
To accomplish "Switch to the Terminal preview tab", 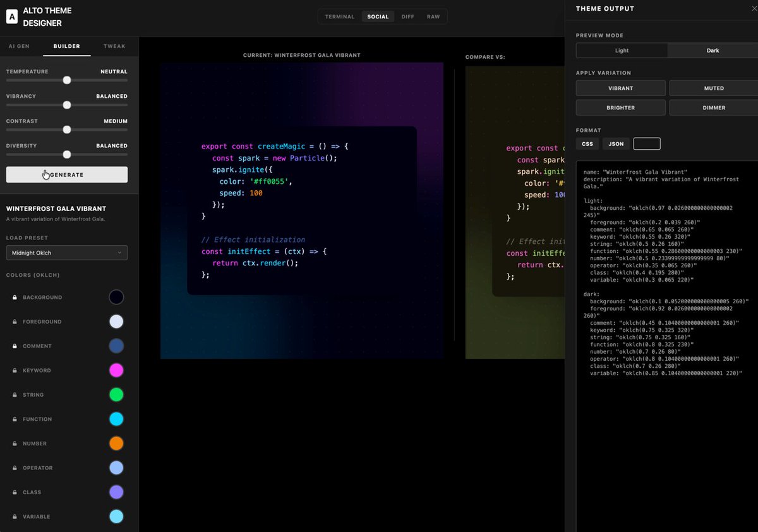I will click(340, 16).
